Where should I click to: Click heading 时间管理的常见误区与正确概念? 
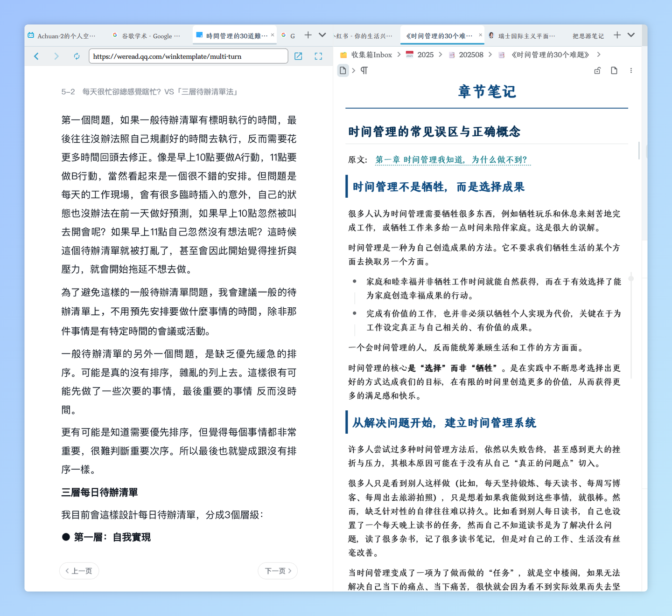[x=434, y=132]
